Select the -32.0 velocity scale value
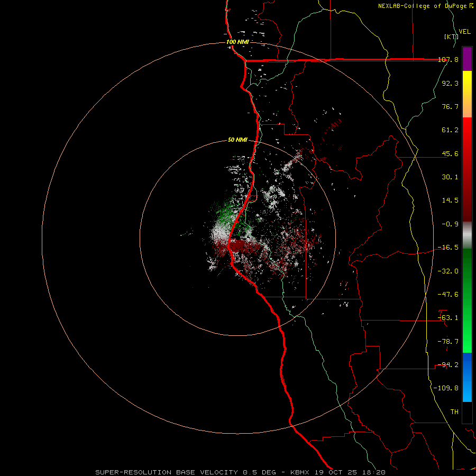Screen dimensions: 476x476 click(x=448, y=271)
